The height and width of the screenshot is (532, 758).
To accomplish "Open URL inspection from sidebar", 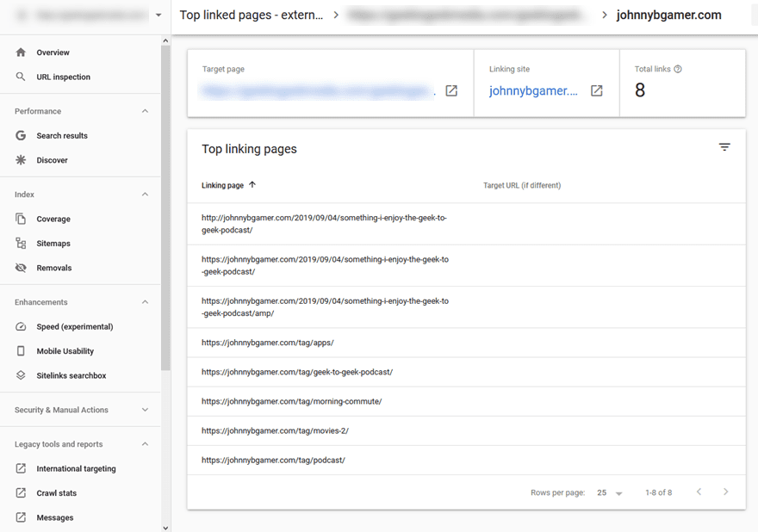I will (63, 77).
